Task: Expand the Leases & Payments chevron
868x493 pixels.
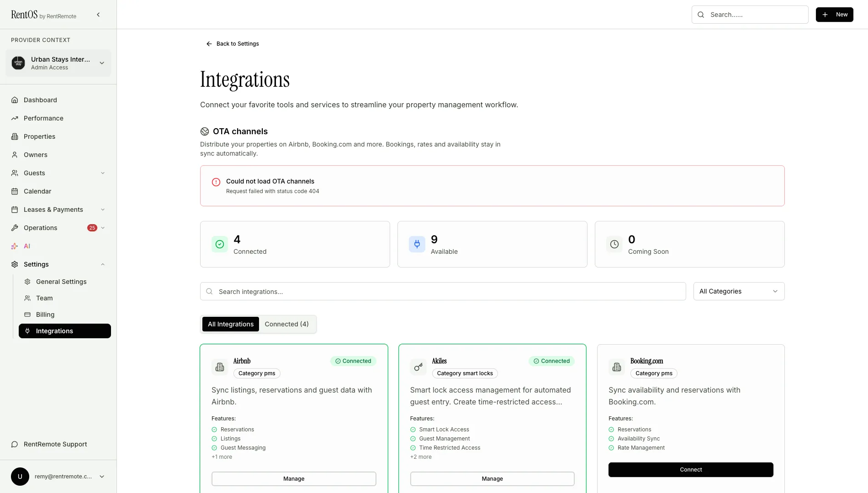Action: (103, 210)
